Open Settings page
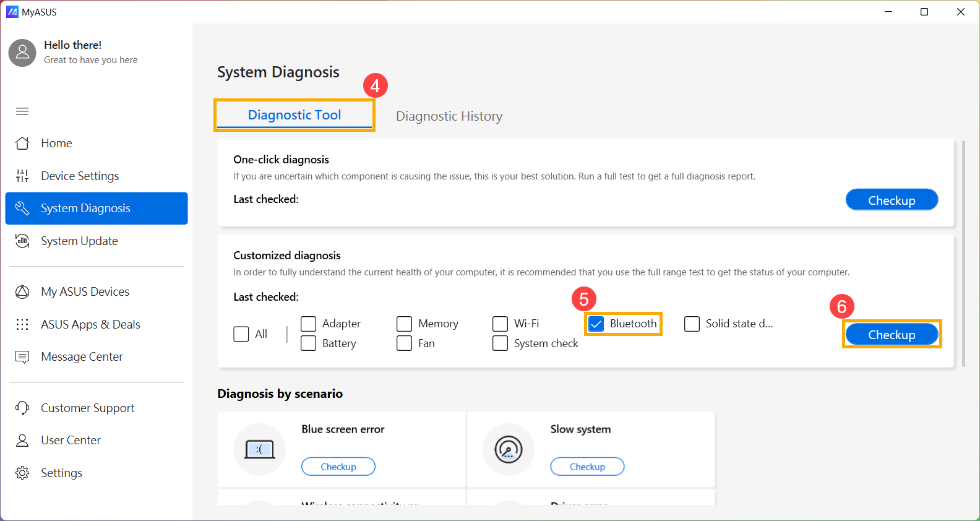The width and height of the screenshot is (980, 521). click(x=97, y=473)
